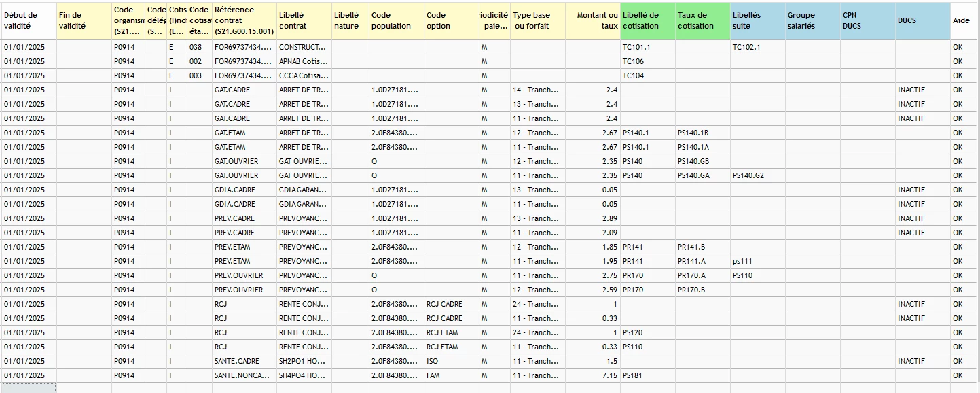Select the 'Montant ou taux' header
Viewport: 980px width, 393px height.
[593, 20]
